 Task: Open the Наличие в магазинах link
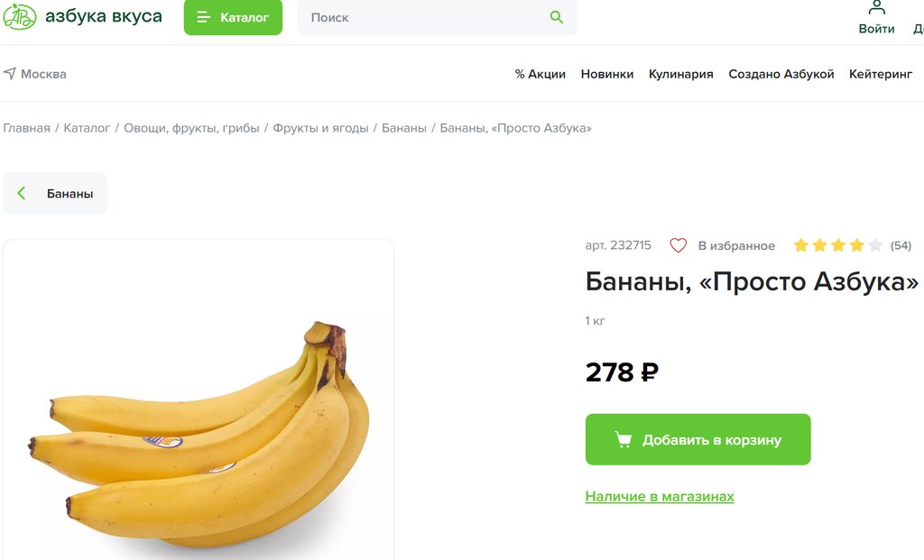coord(660,496)
